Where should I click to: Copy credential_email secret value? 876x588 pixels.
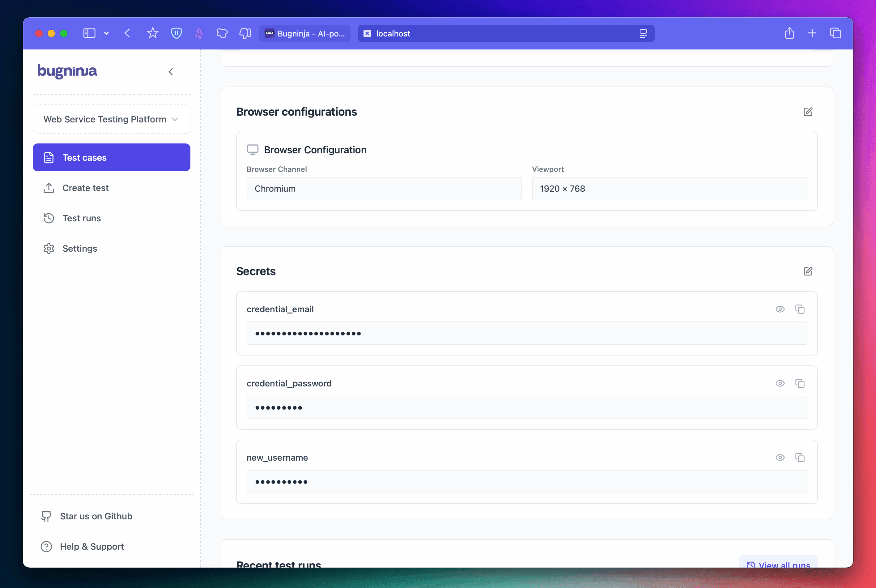[800, 309]
